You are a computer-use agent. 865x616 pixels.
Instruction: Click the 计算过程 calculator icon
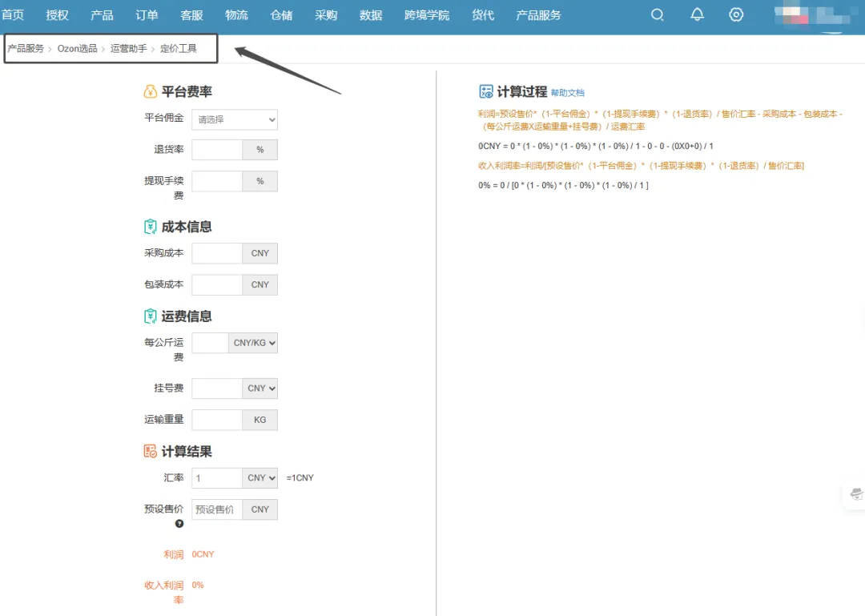click(x=486, y=91)
